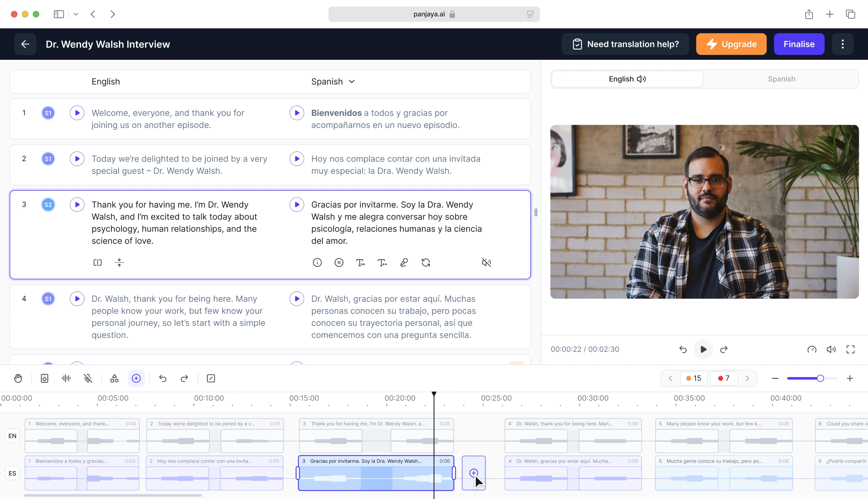Open the info icon for segment 3

tap(317, 263)
